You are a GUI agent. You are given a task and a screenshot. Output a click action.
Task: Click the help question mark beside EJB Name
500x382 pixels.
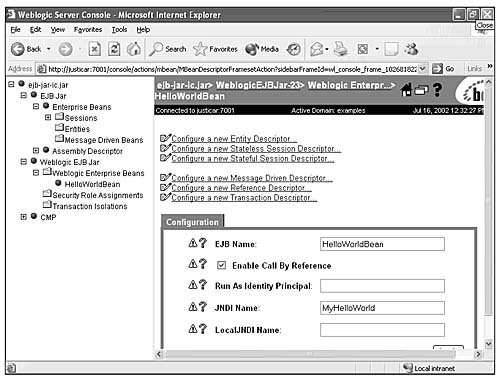[x=203, y=243]
